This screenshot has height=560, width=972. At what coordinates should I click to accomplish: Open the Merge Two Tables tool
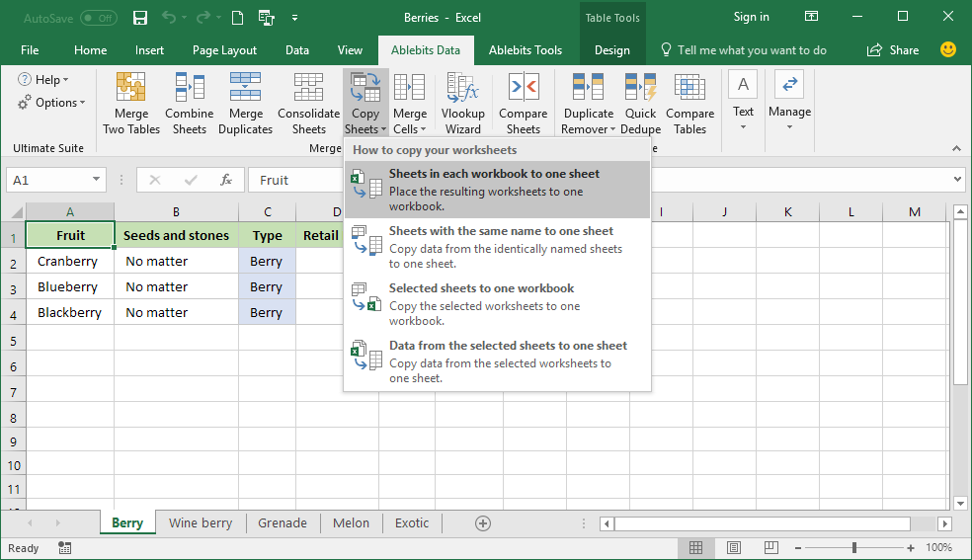[x=131, y=104]
